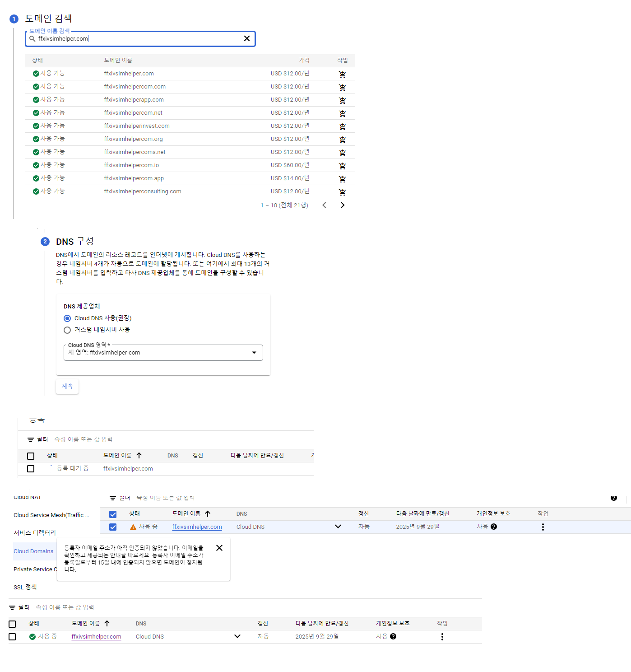Sort pending table by 도메인 이름 arrow
The image size is (631, 672).
[x=139, y=455]
